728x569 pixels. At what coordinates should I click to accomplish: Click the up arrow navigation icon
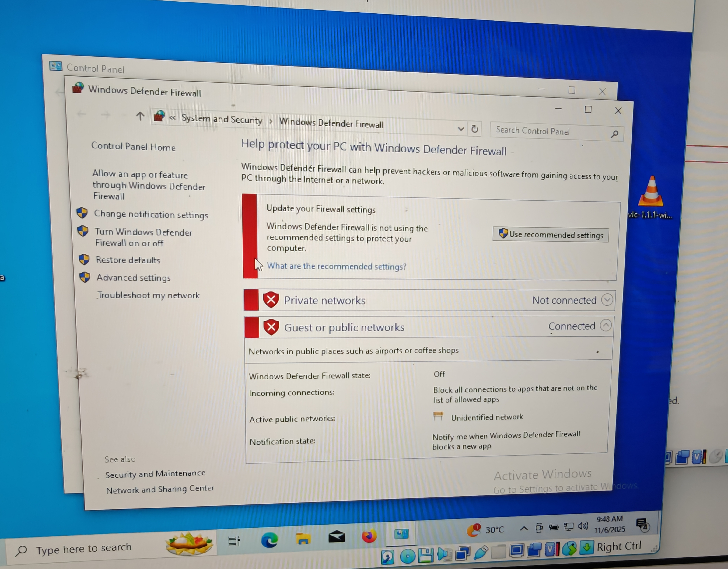click(x=140, y=116)
